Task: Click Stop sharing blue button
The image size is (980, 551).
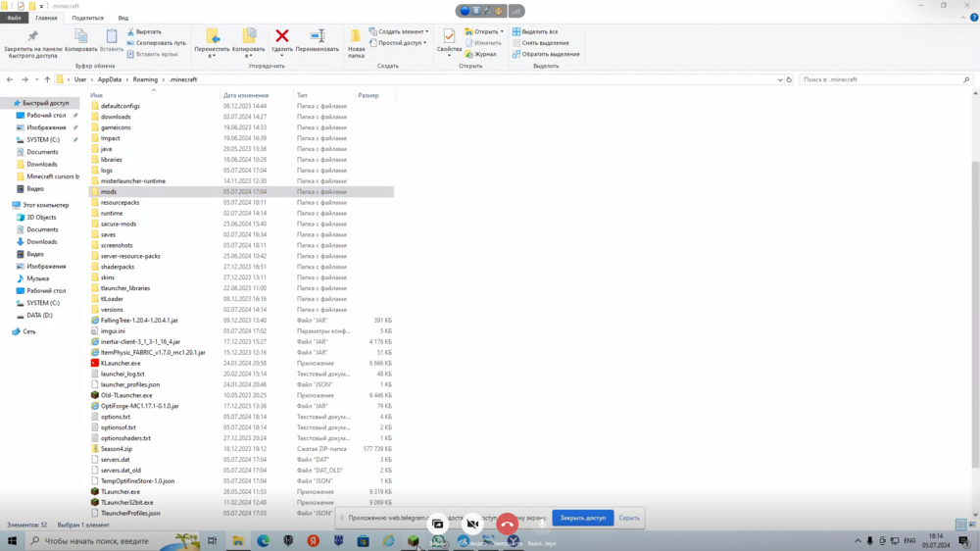Action: click(x=582, y=518)
